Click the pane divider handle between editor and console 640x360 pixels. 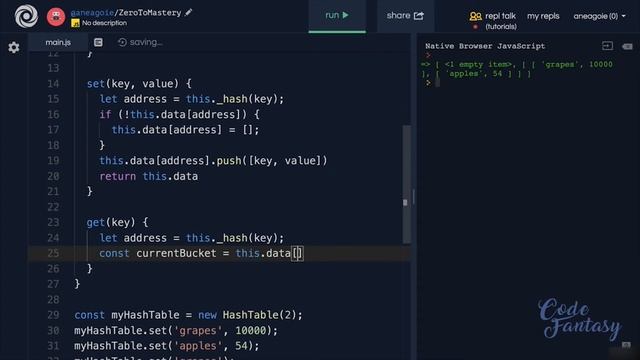(414, 196)
